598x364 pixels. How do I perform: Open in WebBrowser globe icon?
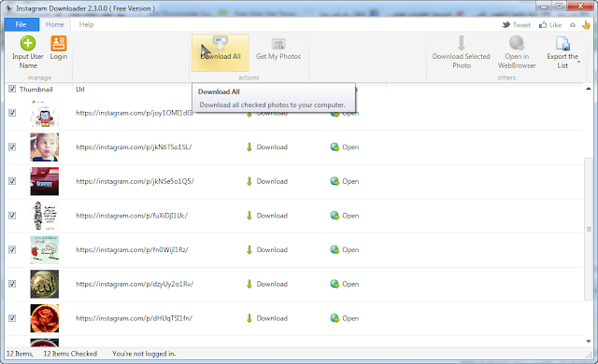point(517,43)
